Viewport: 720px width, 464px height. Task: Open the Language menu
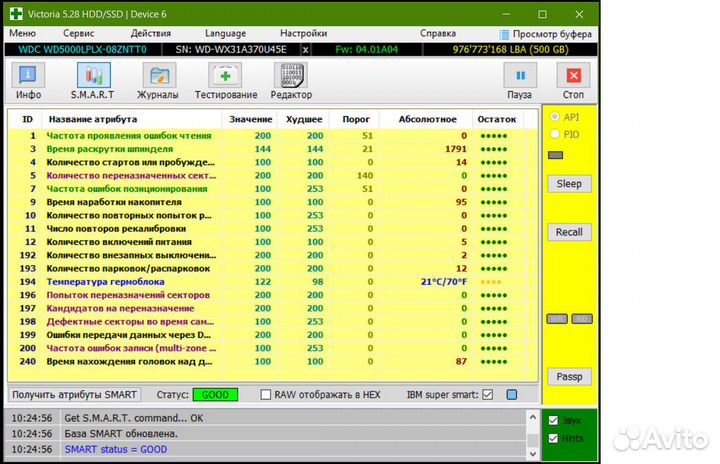(225, 34)
